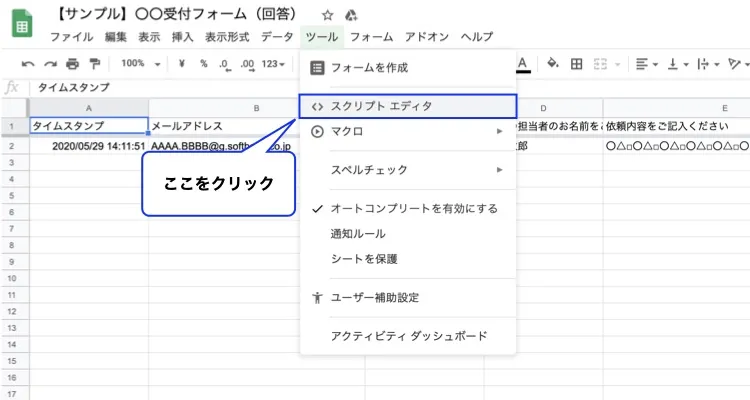Open the ヘルプ menu
The image size is (750, 400).
point(477,37)
